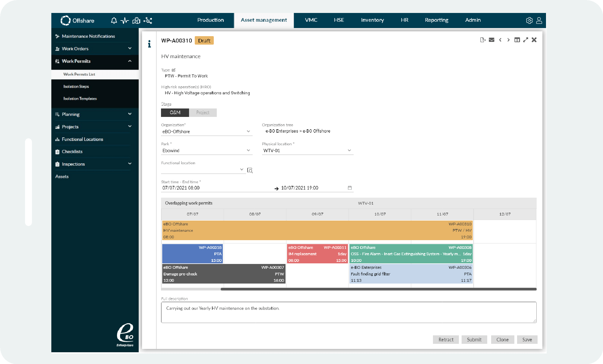Expand Projects menu chevron
This screenshot has width=603, height=364.
(x=130, y=126)
